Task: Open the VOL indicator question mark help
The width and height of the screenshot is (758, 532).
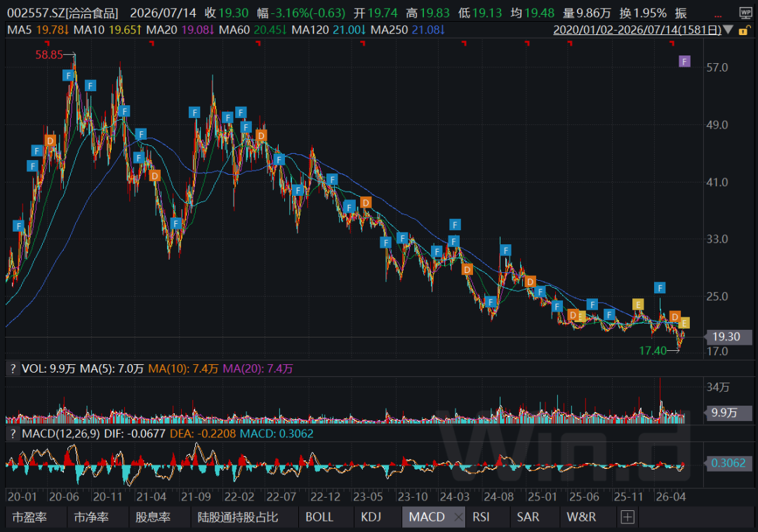Action: (x=13, y=368)
